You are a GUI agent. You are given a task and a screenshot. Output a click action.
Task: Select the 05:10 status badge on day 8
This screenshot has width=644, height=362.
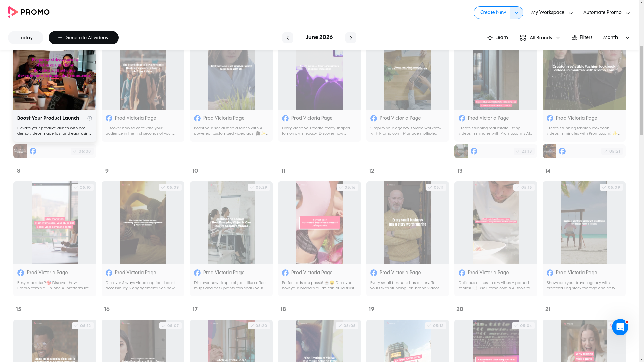click(83, 187)
